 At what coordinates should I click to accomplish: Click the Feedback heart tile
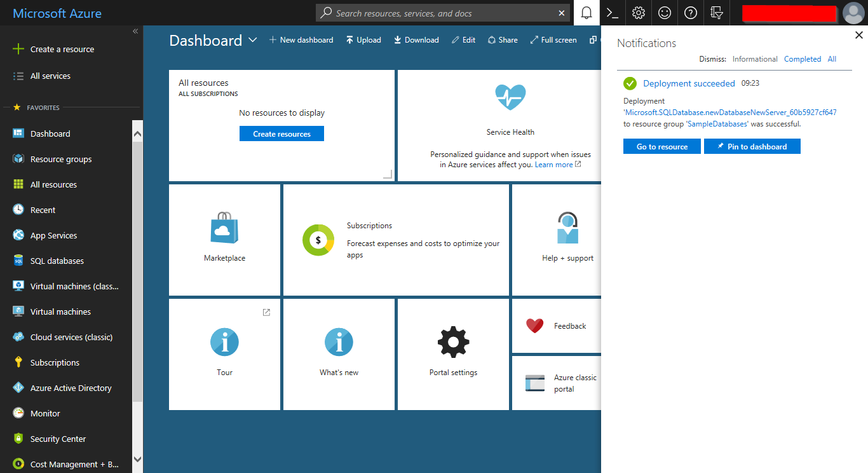[x=556, y=326]
